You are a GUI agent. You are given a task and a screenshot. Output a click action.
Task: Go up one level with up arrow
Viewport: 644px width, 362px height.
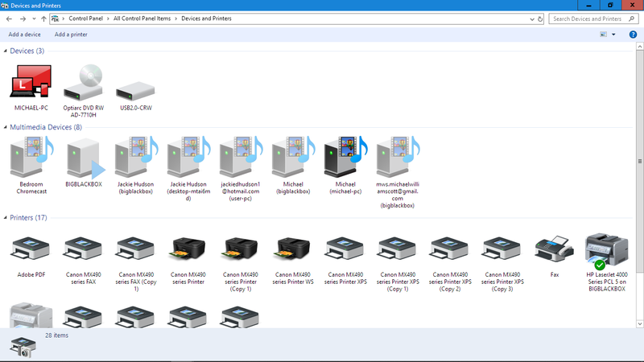(x=43, y=19)
